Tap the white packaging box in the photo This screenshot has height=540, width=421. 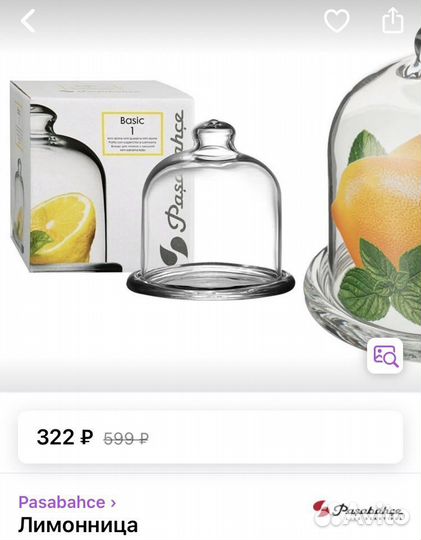pos(100,176)
